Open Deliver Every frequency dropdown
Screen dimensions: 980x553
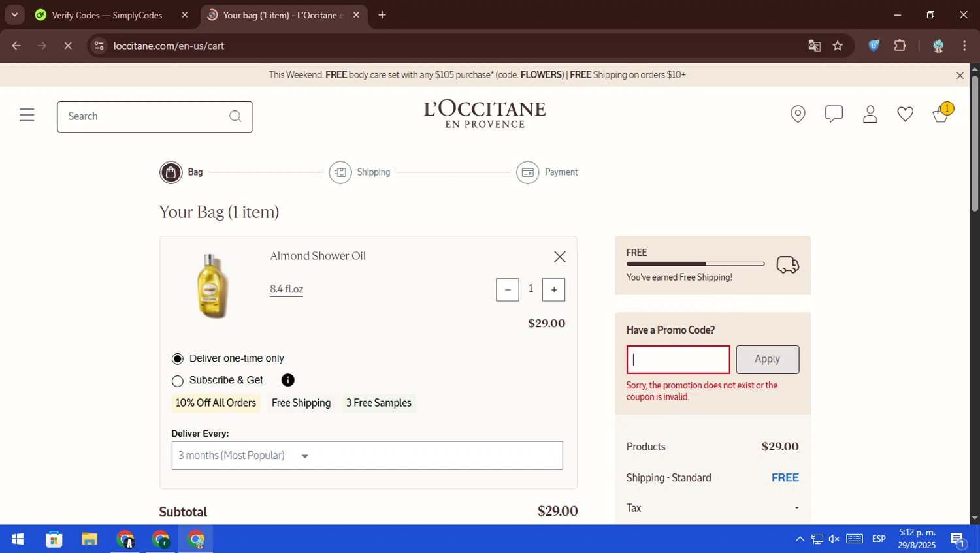pos(367,456)
